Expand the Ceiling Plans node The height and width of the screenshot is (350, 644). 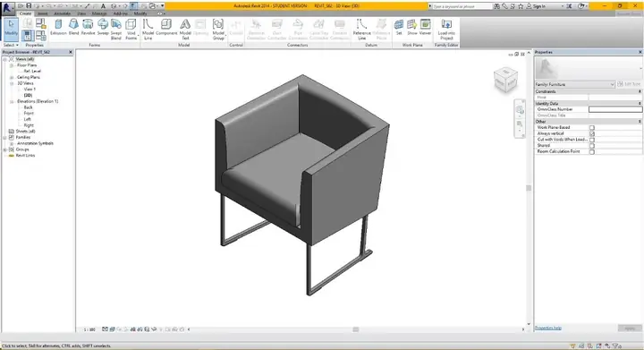[12, 77]
